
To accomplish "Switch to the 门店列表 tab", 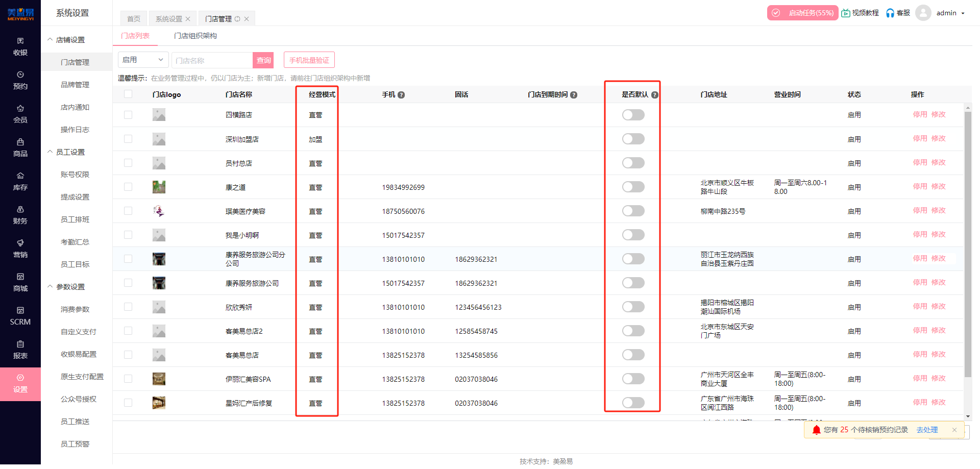I will coord(135,36).
